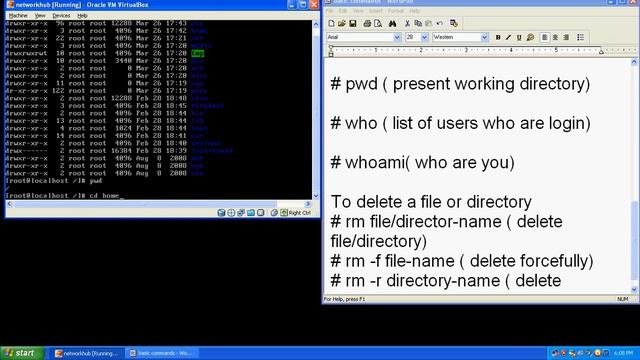This screenshot has height=360, width=640.
Task: Select Align Right in WordPad
Action: (x=566, y=38)
